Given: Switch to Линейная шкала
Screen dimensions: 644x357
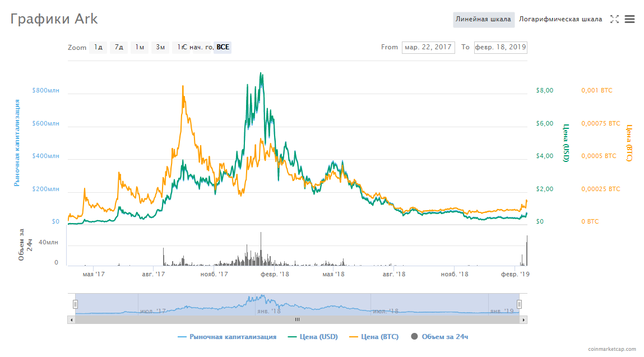Looking at the screenshot, I should [x=483, y=19].
